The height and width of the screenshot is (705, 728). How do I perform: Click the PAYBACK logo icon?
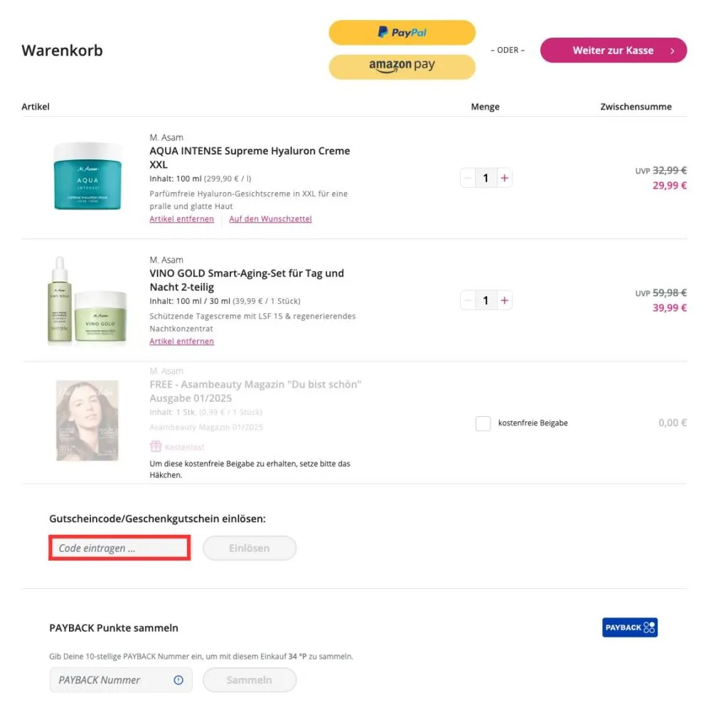629,627
